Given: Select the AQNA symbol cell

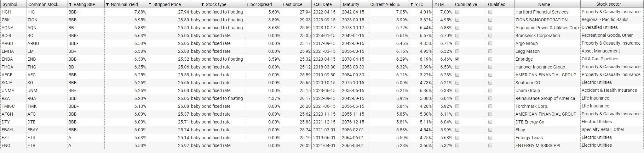Looking at the screenshot, I should [8, 28].
